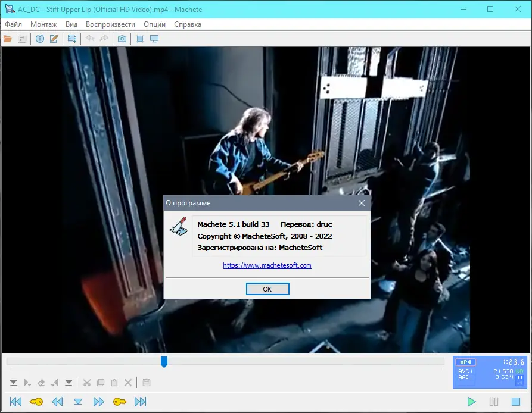This screenshot has height=413, width=532.
Task: Click the 21 538 KB file size
Action: point(508,371)
